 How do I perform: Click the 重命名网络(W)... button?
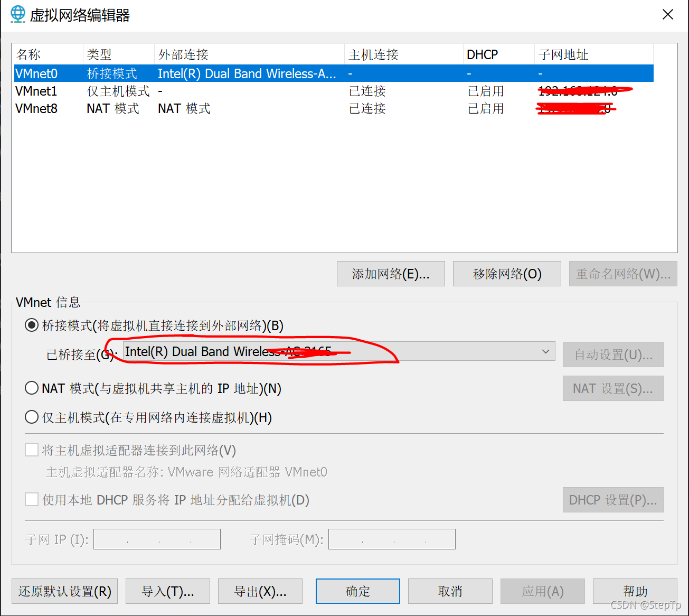pos(623,274)
